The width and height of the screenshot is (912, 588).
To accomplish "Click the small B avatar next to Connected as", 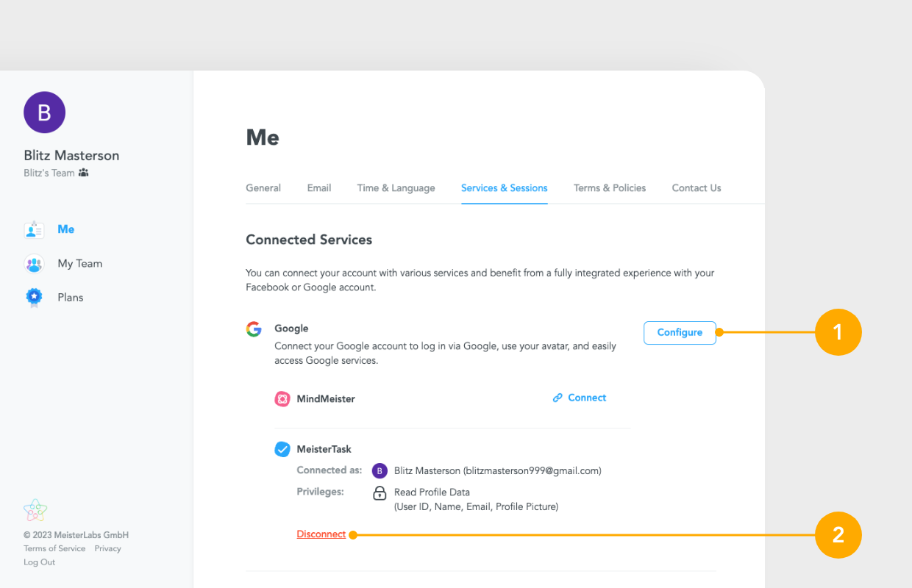I will point(380,471).
